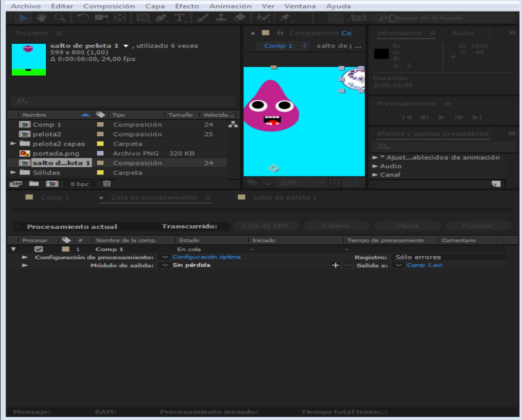Open Módulo de salida preset dropdown arrow
The width and height of the screenshot is (522, 420).
click(x=164, y=265)
